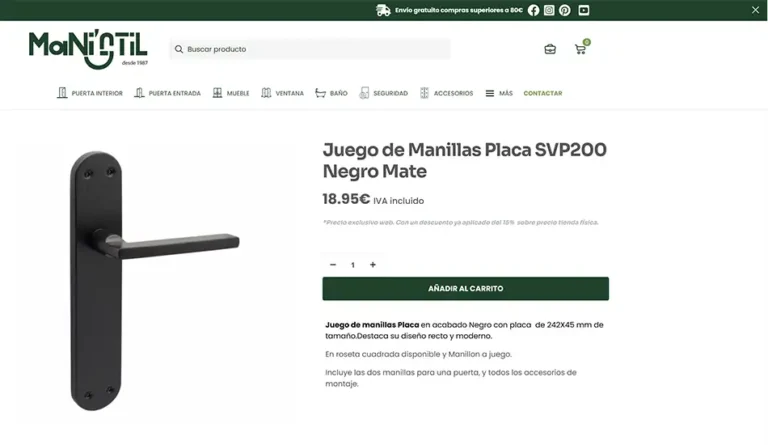This screenshot has height=445, width=768.
Task: Select the Baño category
Action: pyautogui.click(x=332, y=93)
